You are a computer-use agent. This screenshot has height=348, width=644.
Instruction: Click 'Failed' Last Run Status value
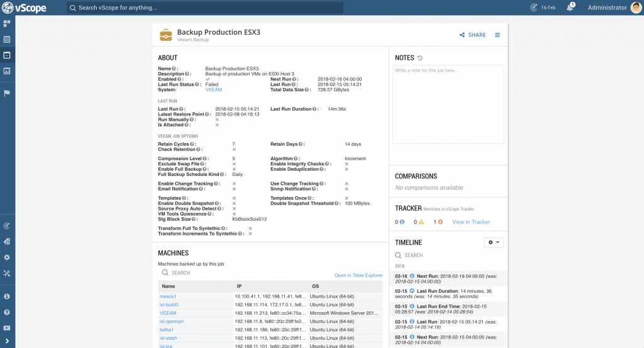(x=212, y=85)
